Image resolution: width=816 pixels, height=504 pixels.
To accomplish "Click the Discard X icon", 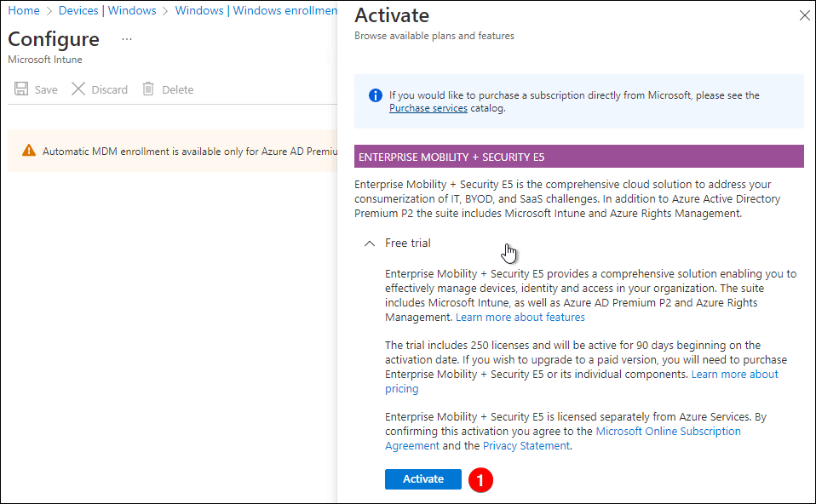I will click(78, 89).
